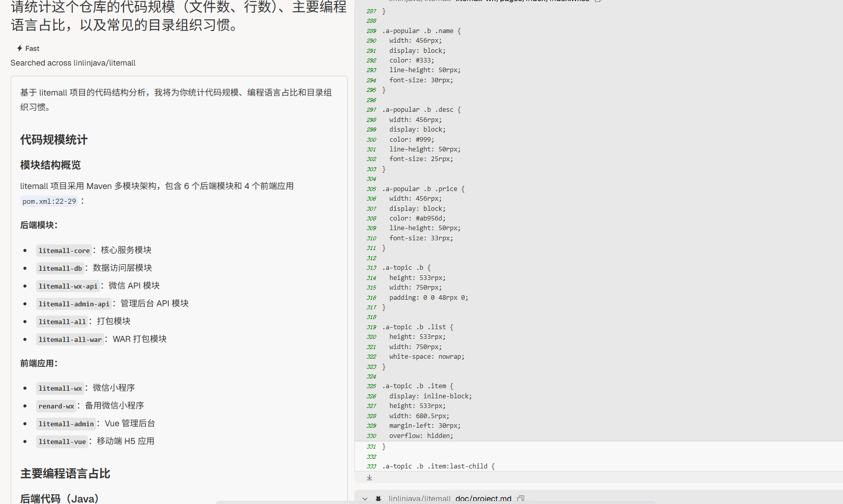The image size is (843, 504).
Task: Click the litemall-db module code tag
Action: pyautogui.click(x=60, y=268)
